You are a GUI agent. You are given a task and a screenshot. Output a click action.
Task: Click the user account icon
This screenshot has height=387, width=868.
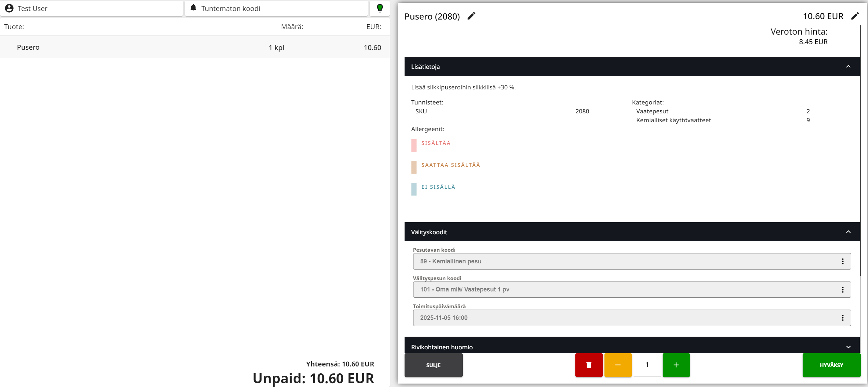(9, 8)
